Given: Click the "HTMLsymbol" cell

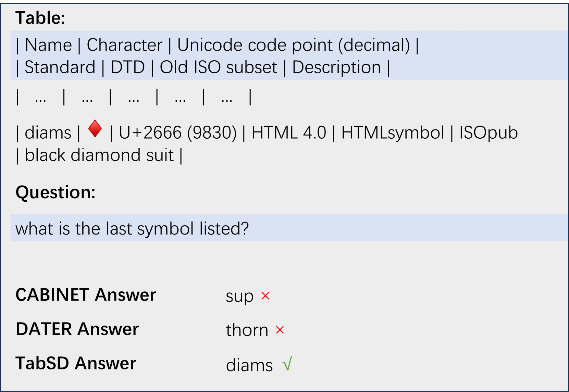Looking at the screenshot, I should point(393,132).
